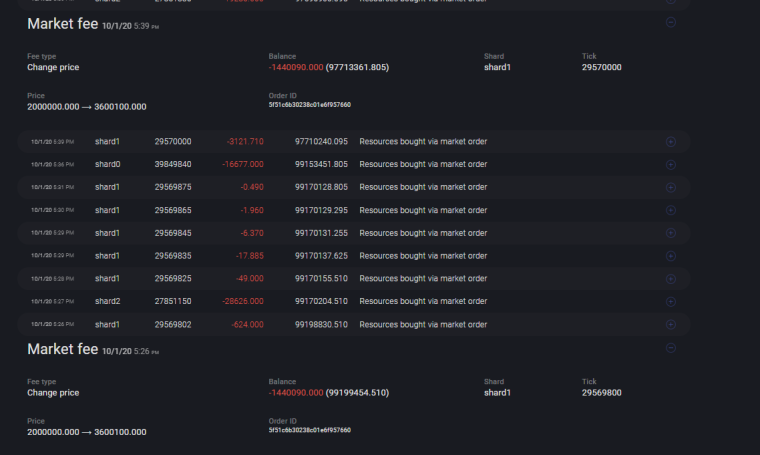760x455 pixels.
Task: Collapse the Market fee 5:26 PM entry
Action: (x=670, y=348)
